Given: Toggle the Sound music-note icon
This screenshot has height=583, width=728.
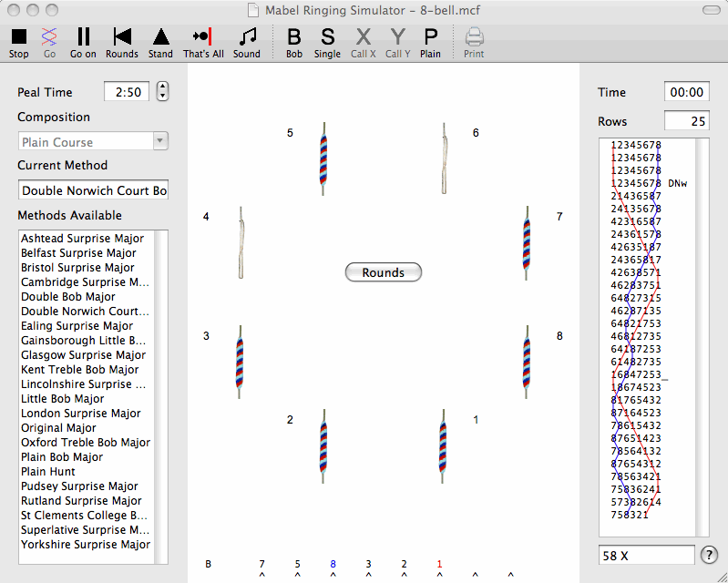Looking at the screenshot, I should click(x=247, y=36).
